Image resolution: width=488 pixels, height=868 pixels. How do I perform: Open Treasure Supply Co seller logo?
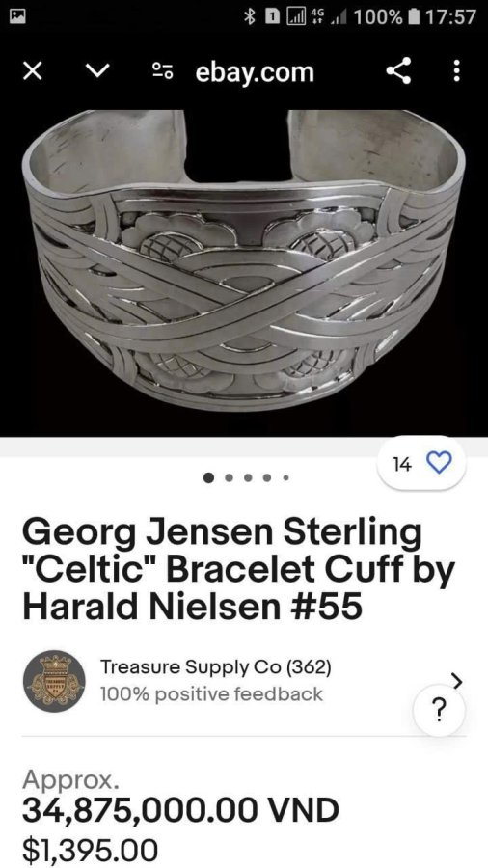click(54, 681)
